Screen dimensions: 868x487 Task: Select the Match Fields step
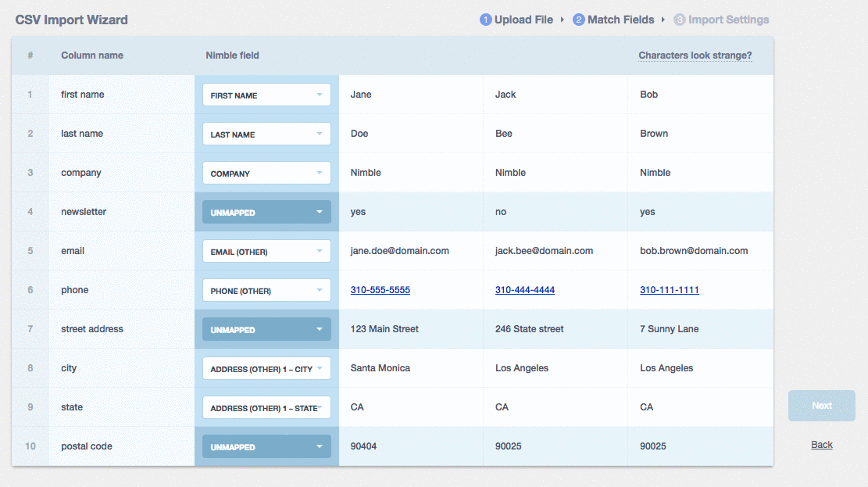click(614, 20)
